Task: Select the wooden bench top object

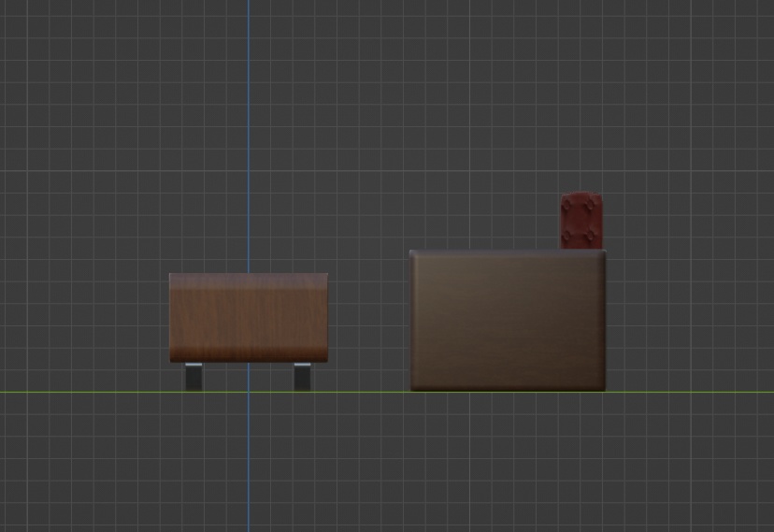Action: click(x=249, y=318)
